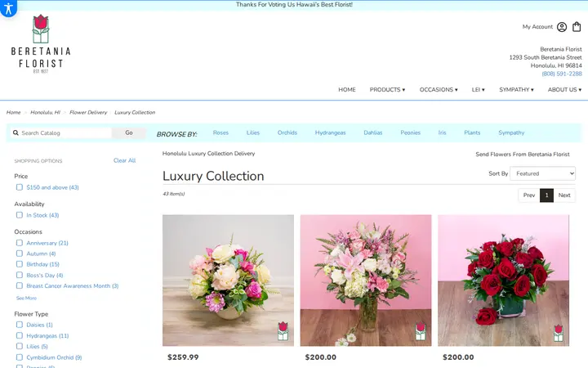This screenshot has height=368, width=588.
Task: Open the Sort By Featured dropdown
Action: point(542,173)
